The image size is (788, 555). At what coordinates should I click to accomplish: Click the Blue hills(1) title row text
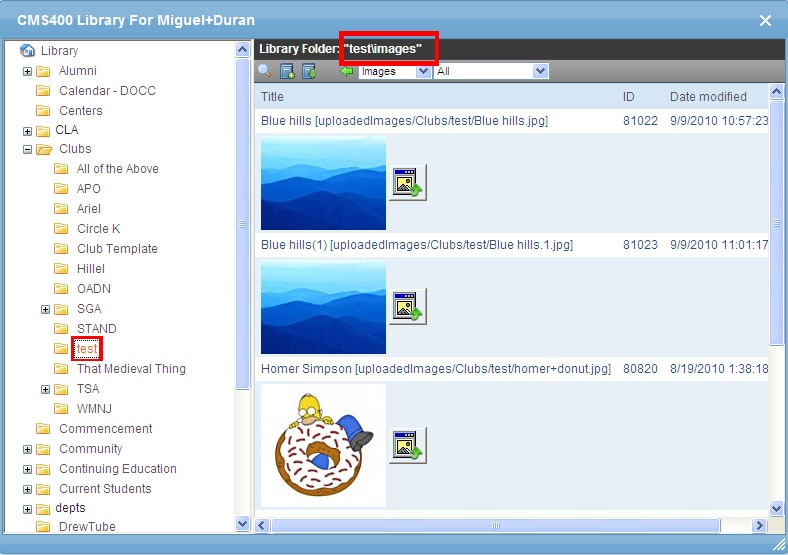coord(417,245)
